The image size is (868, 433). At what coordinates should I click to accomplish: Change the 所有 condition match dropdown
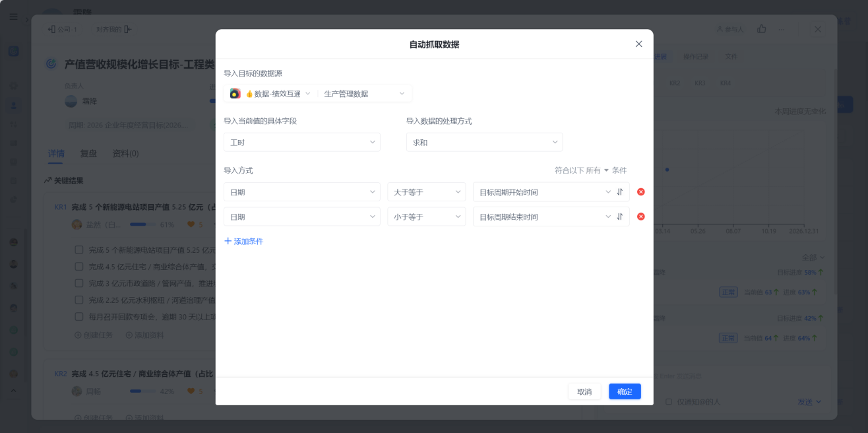click(598, 170)
